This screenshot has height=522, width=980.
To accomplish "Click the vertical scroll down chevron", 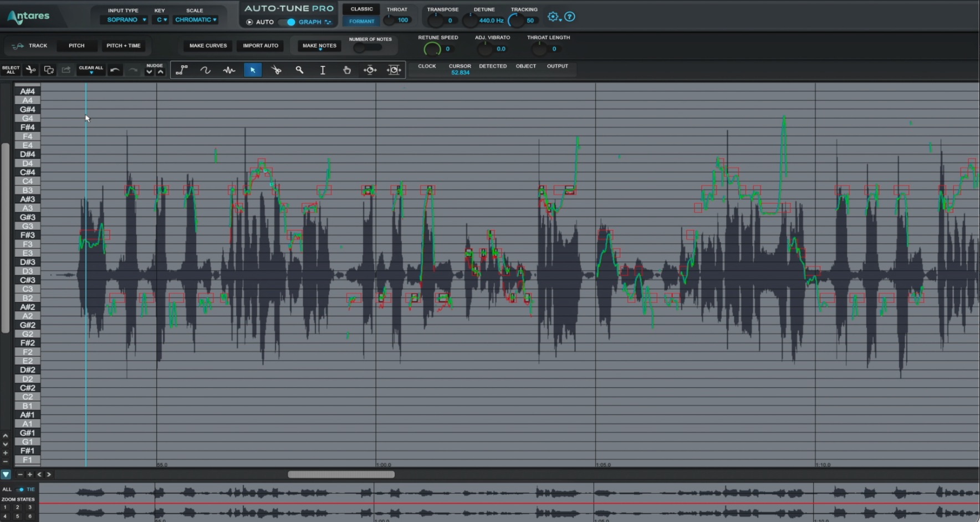I will [6, 444].
